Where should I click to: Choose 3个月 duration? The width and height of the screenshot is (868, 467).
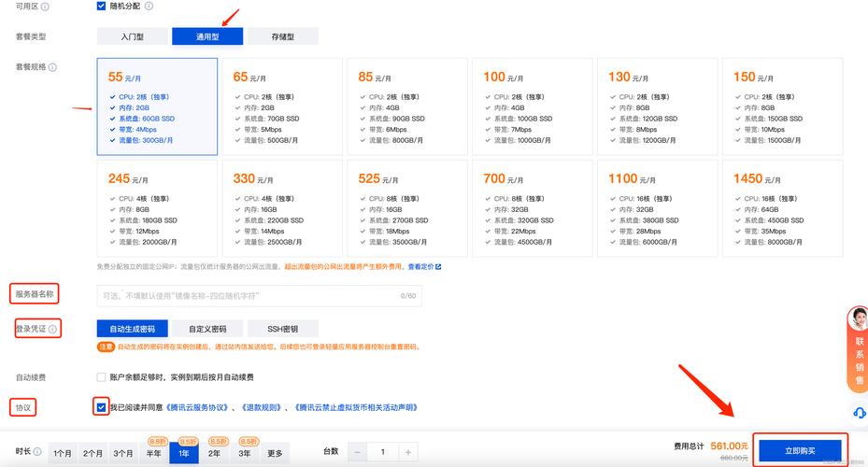[123, 453]
